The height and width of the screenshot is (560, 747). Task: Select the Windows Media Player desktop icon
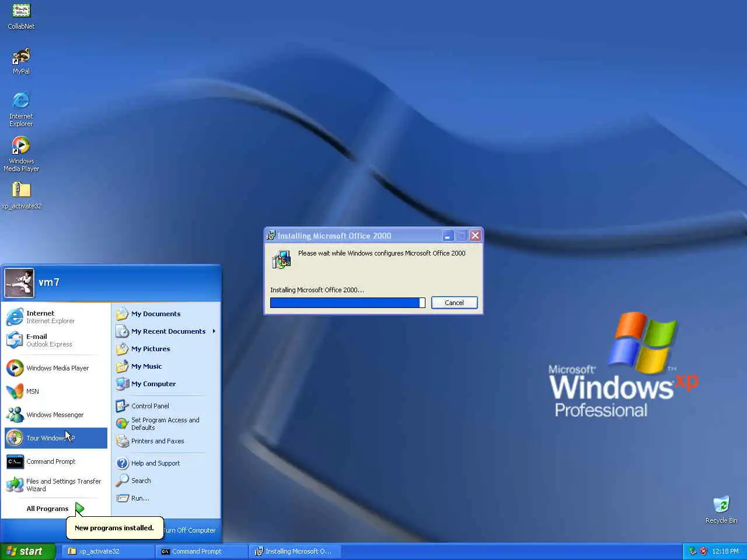click(x=21, y=154)
